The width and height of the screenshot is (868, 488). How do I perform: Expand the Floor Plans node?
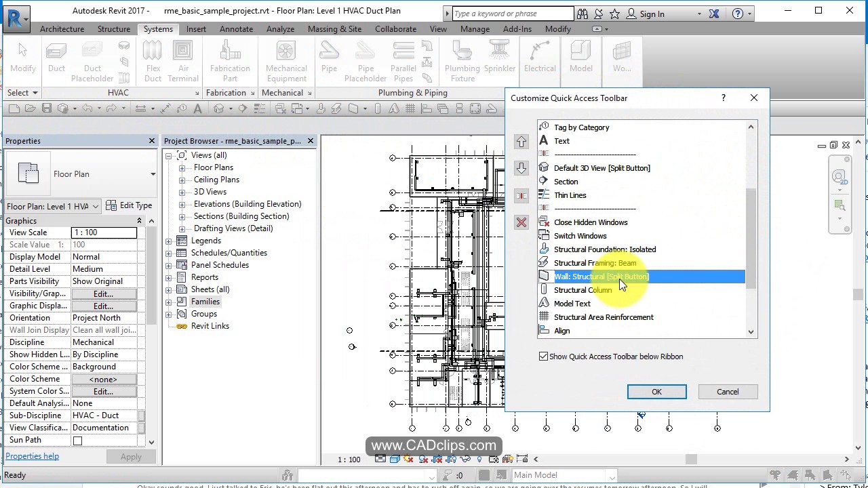(182, 167)
